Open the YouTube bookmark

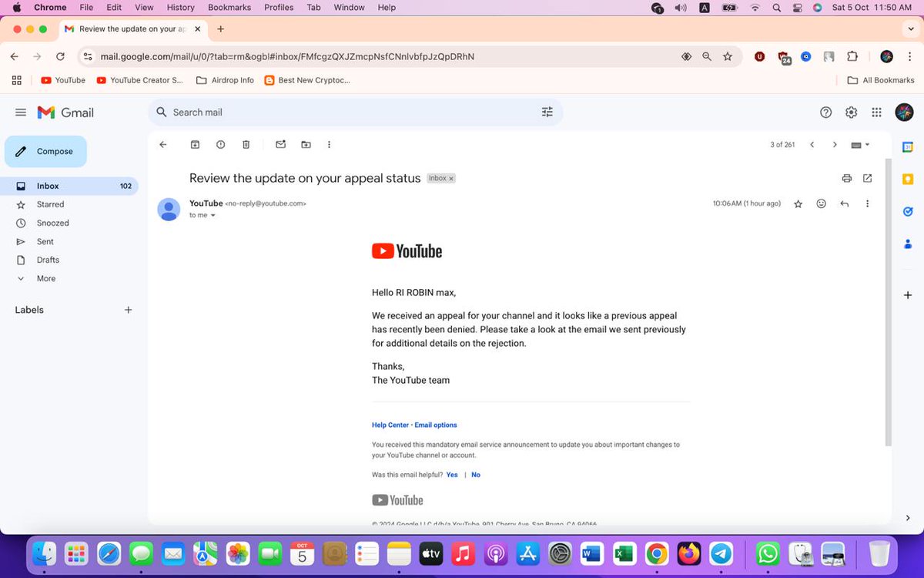tap(63, 80)
